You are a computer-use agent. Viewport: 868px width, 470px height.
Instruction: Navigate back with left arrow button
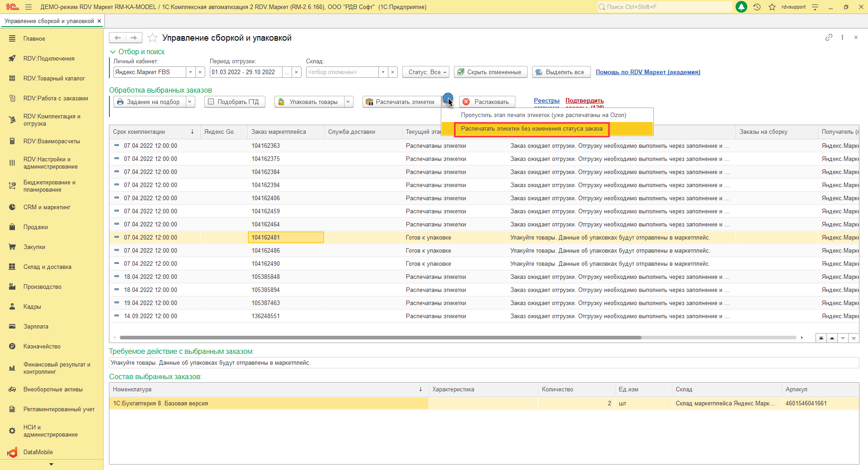[x=118, y=38]
